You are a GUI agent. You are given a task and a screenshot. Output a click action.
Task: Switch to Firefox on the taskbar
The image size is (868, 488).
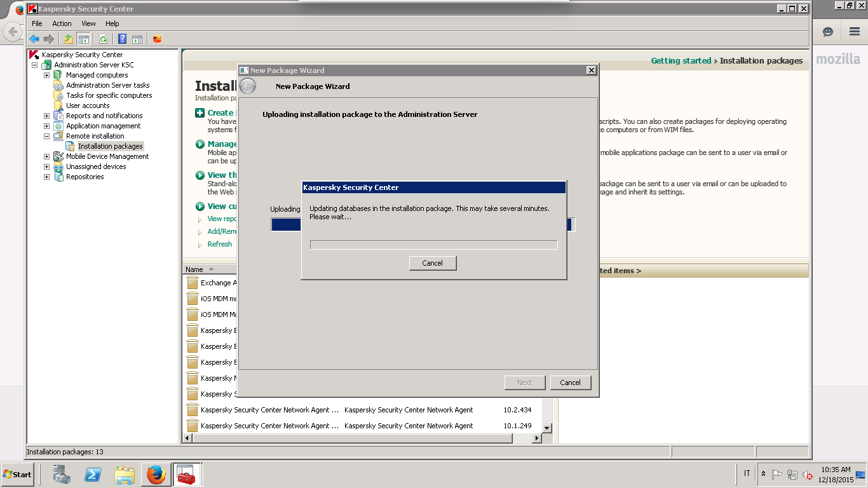click(x=156, y=475)
